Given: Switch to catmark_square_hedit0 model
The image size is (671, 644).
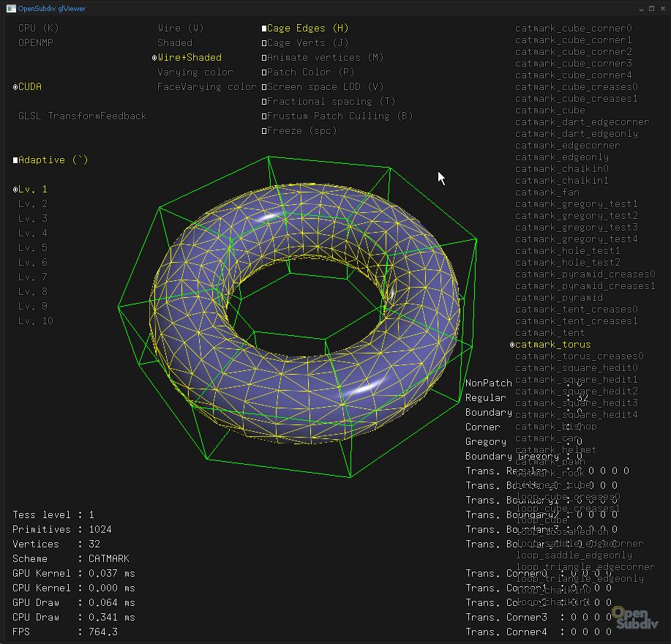Looking at the screenshot, I should click(x=577, y=368).
